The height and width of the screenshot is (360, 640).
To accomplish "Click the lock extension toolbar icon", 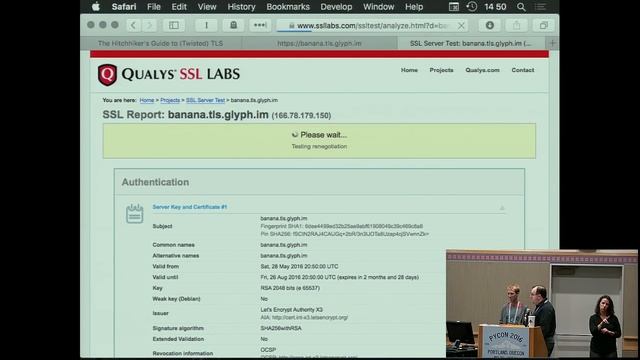I will (233, 25).
